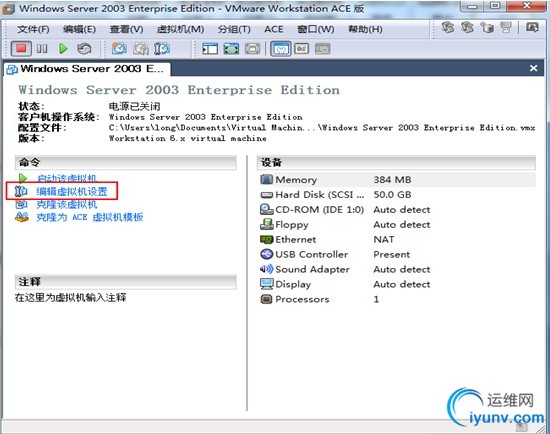Click the Present USB Controller value
Screen dimensions: 550x434
tap(391, 254)
